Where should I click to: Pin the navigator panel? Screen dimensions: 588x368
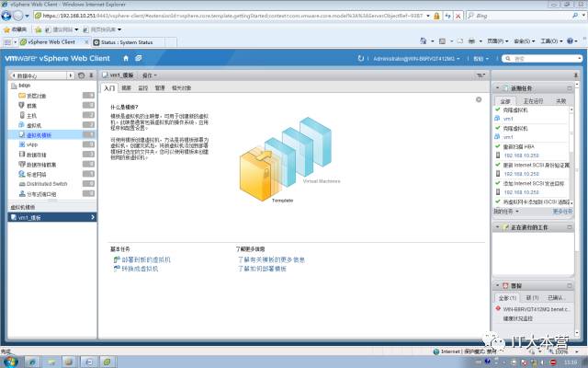[x=91, y=75]
